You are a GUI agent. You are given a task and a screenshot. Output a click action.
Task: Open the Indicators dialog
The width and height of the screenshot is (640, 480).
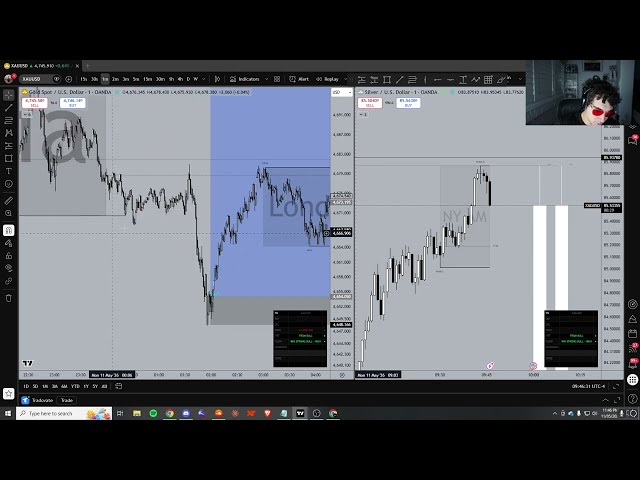click(x=244, y=79)
